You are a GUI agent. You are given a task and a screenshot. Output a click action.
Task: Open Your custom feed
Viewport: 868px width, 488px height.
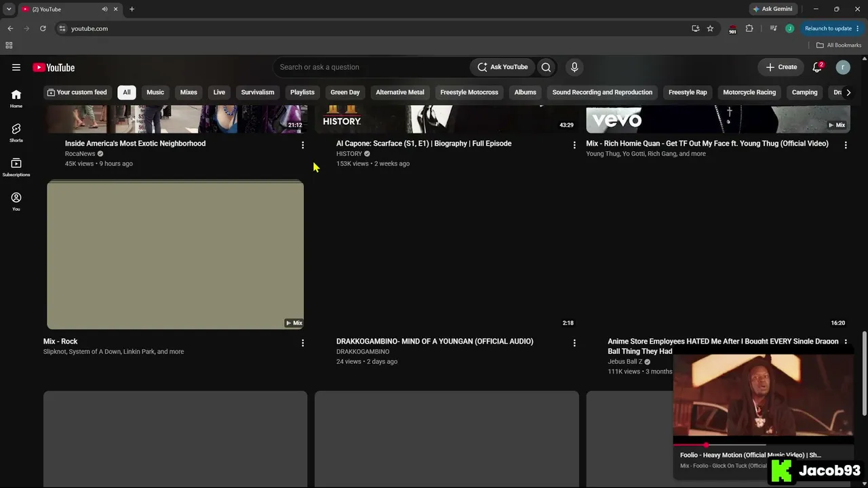point(77,92)
